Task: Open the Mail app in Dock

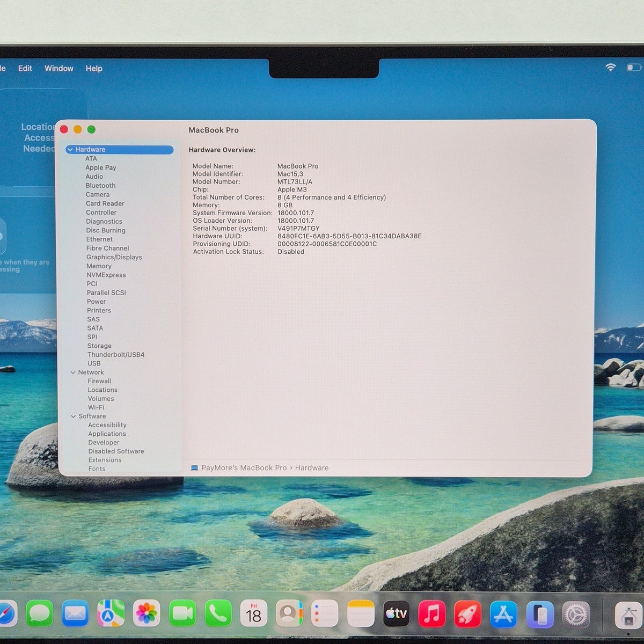Action: click(75, 613)
